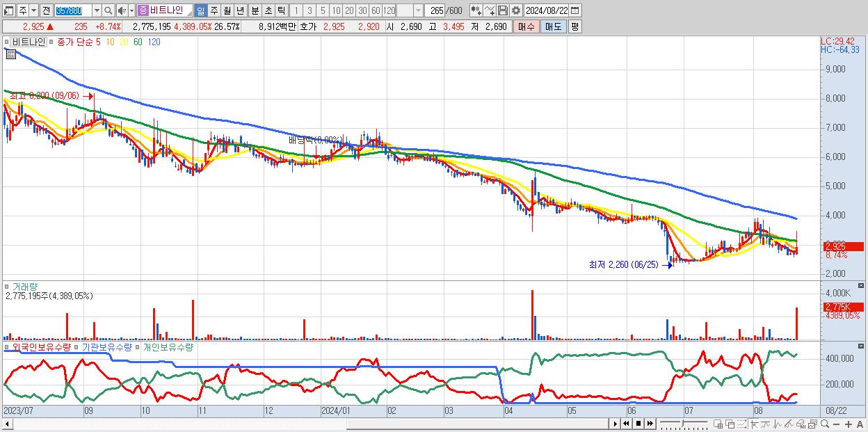
Task: Click scroll left arrow at bottom
Action: coord(6,424)
